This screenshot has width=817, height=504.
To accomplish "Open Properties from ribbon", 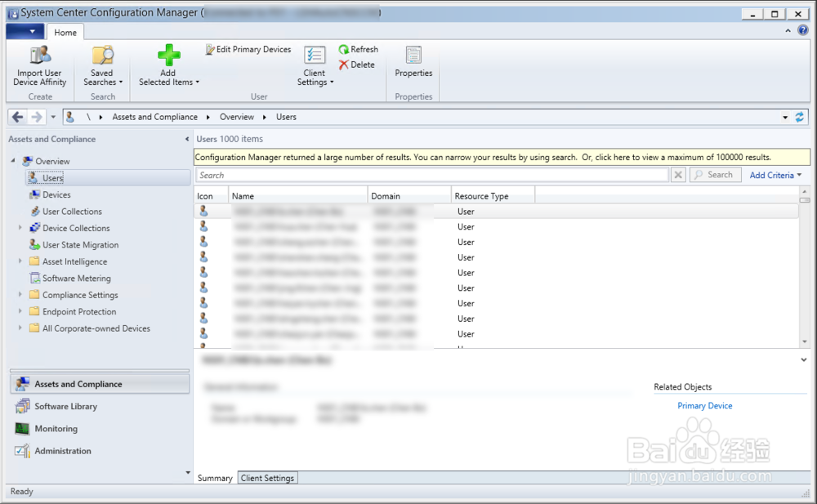I will pos(413,61).
